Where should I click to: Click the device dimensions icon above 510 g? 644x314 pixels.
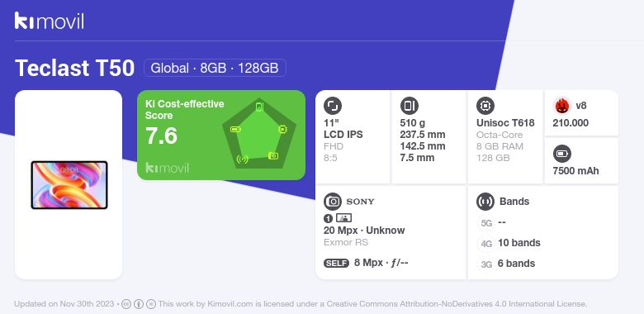click(x=409, y=106)
